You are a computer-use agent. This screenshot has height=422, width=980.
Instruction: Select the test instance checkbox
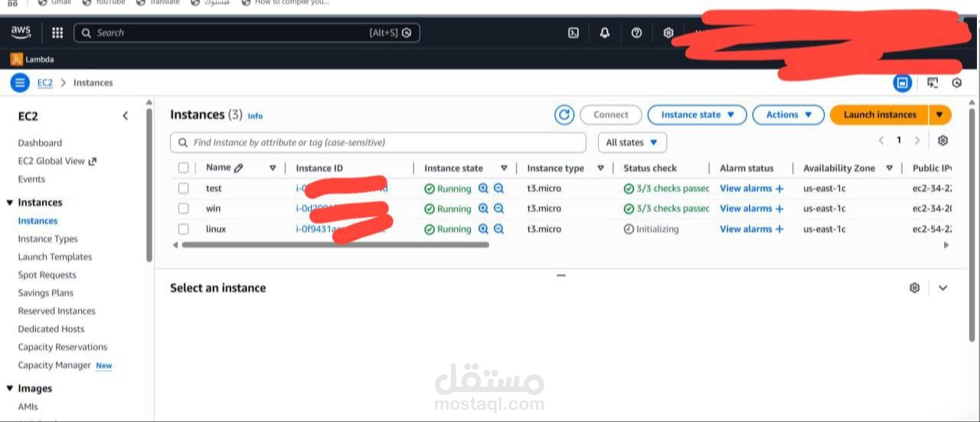(183, 188)
